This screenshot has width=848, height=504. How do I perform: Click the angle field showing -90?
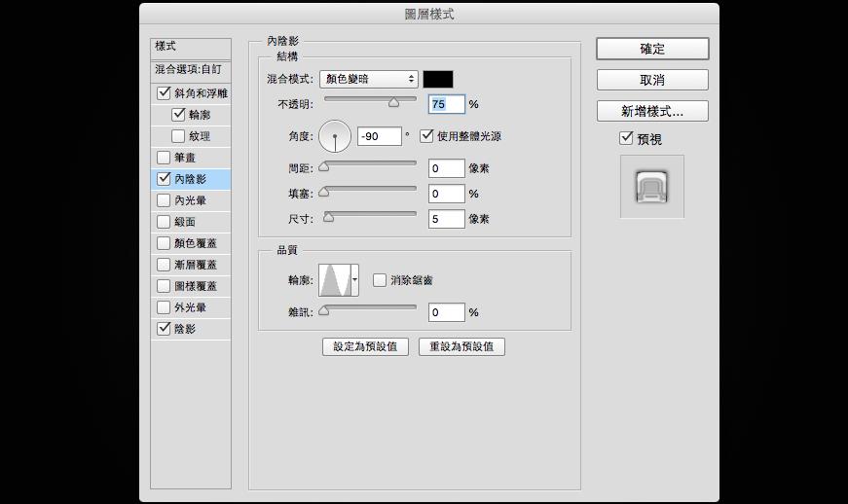tap(380, 136)
